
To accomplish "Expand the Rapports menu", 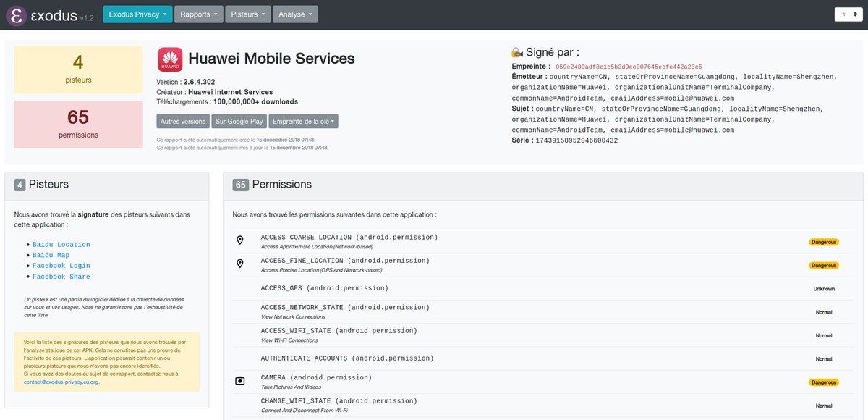I will pyautogui.click(x=198, y=14).
